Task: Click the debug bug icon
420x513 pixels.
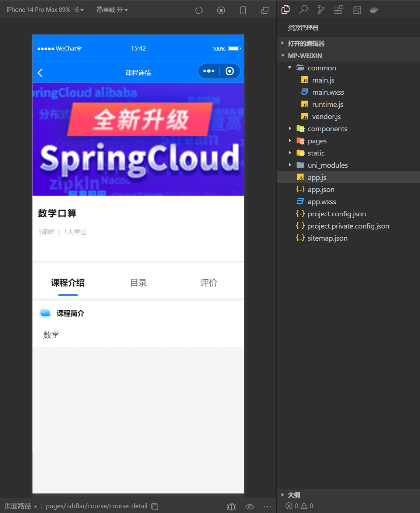Action: point(231,506)
